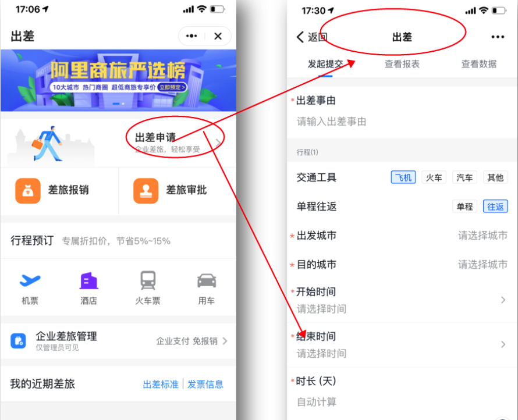Tap the battery icon in left status bar
Screen dimensions: 518x420
[218, 9]
